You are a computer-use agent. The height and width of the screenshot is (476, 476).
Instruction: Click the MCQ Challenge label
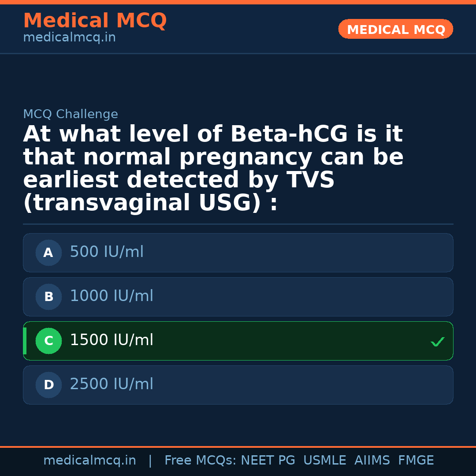(71, 115)
